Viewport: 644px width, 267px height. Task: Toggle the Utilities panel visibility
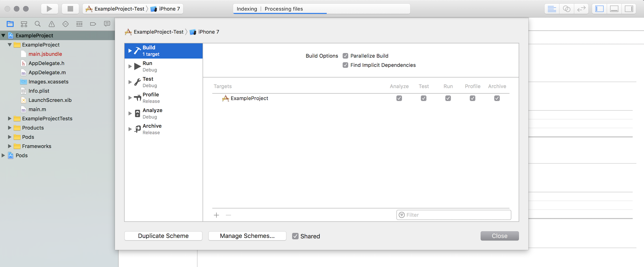[x=629, y=9]
